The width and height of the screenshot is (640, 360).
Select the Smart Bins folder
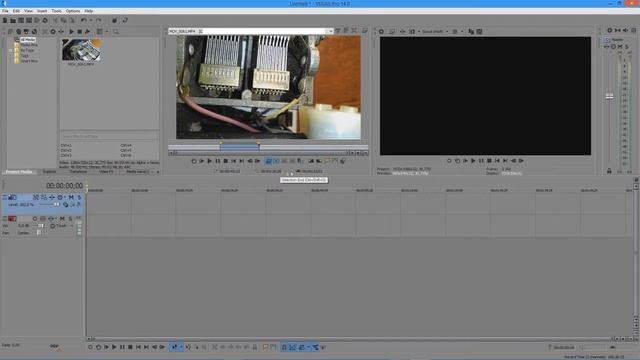[x=29, y=61]
